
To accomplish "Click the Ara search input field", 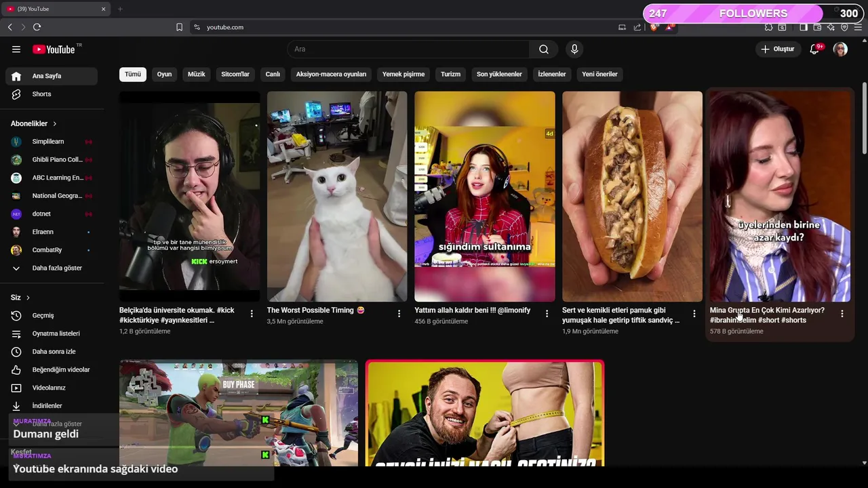I will [409, 49].
